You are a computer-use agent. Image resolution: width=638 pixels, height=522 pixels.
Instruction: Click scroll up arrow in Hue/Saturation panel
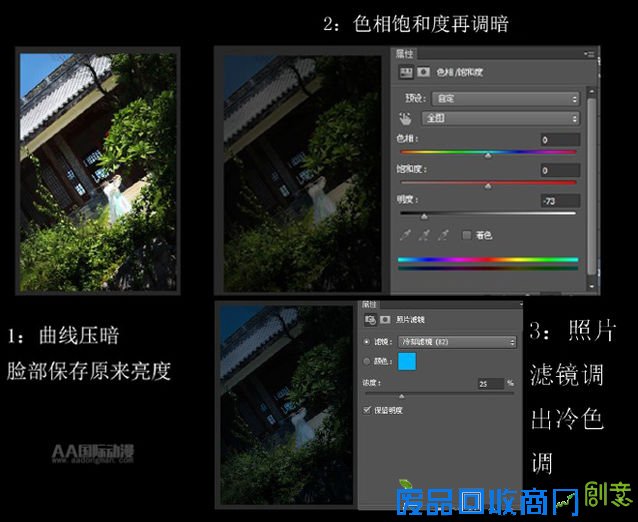point(592,92)
